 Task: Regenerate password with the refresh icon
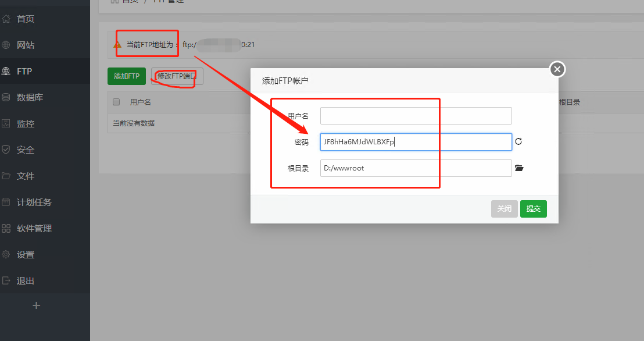(518, 141)
